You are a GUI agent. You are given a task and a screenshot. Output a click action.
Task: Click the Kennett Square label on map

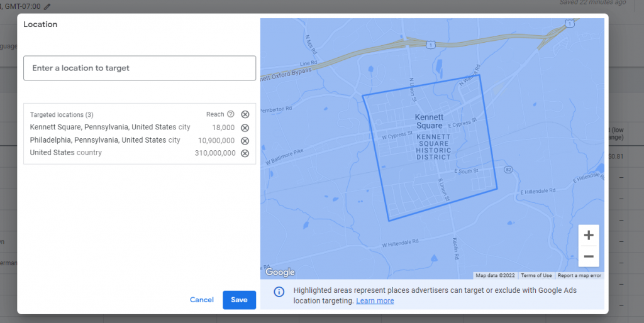coord(429,121)
